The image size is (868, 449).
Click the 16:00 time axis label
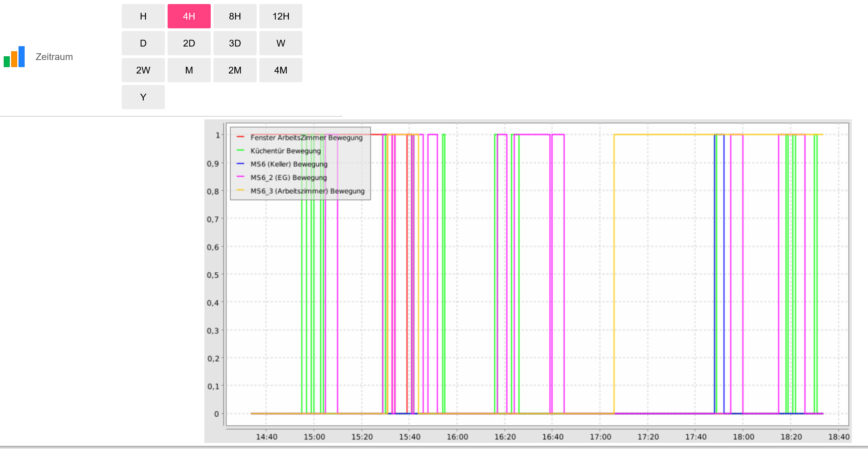[x=457, y=437]
